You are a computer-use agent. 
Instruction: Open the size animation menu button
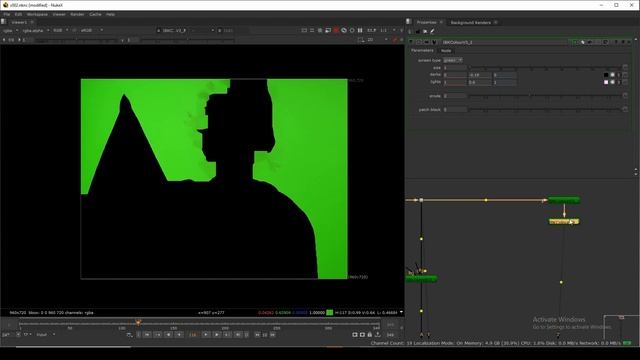pyautogui.click(x=625, y=67)
